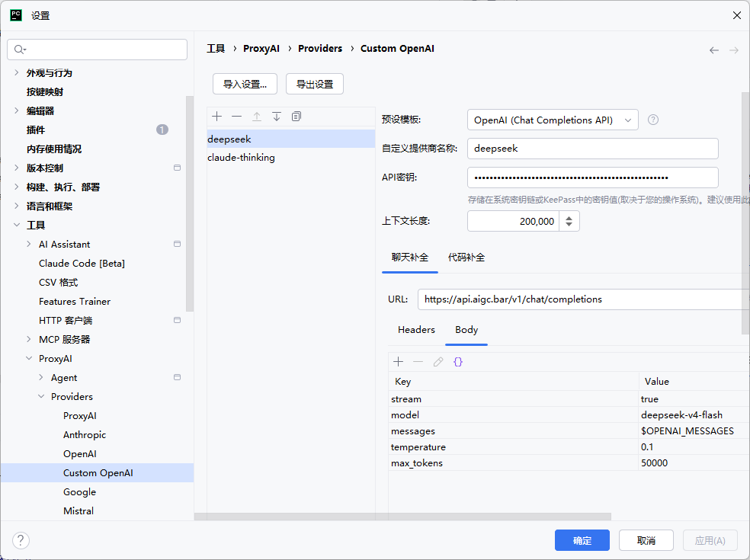Add a new body key-value row
The width and height of the screenshot is (750, 560).
tap(398, 362)
